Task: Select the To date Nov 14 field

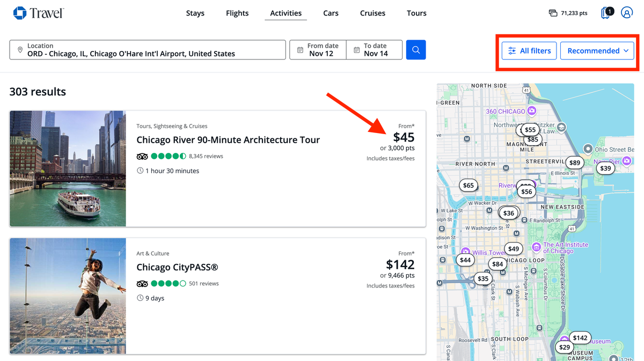Action: (x=374, y=50)
